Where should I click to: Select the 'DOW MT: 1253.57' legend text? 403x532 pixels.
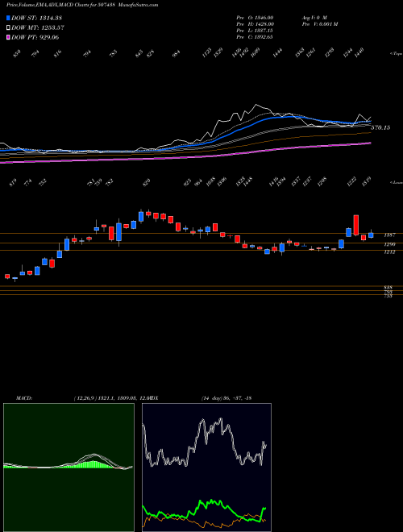38,27
